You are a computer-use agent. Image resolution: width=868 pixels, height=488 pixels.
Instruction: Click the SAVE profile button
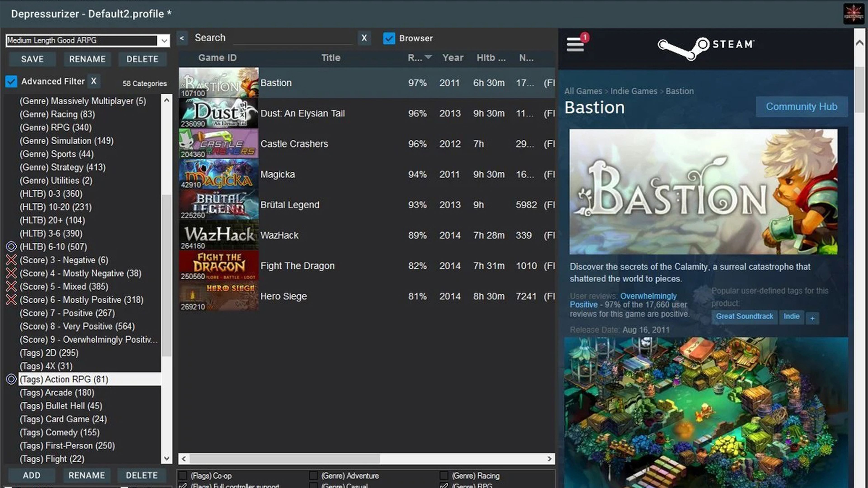point(32,58)
